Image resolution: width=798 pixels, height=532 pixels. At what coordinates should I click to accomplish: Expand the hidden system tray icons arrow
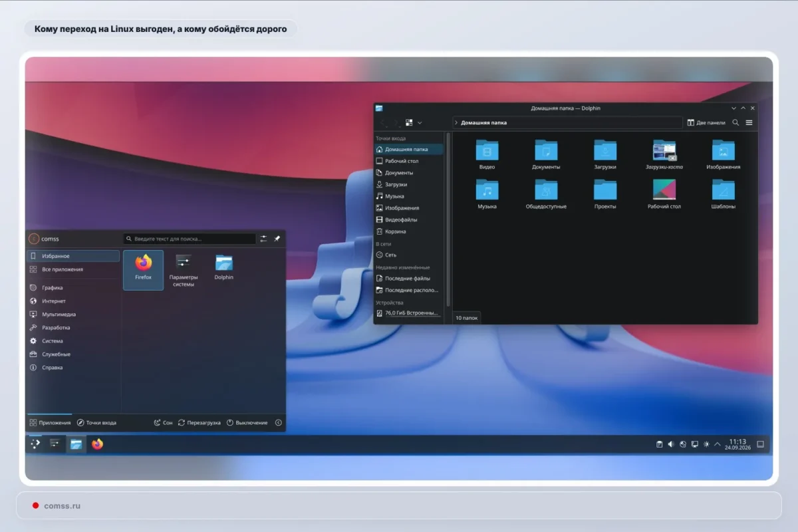pyautogui.click(x=718, y=444)
